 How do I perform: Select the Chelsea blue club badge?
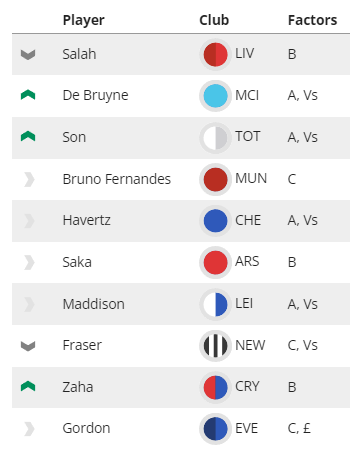tap(215, 220)
